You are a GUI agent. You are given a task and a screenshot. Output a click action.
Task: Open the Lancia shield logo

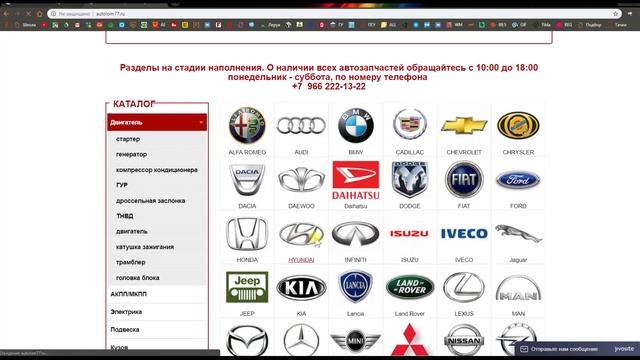356,287
